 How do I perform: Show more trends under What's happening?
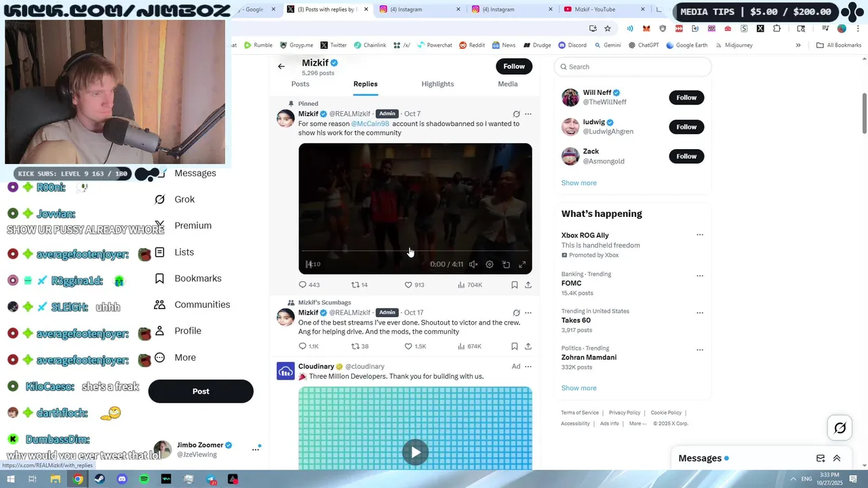578,388
